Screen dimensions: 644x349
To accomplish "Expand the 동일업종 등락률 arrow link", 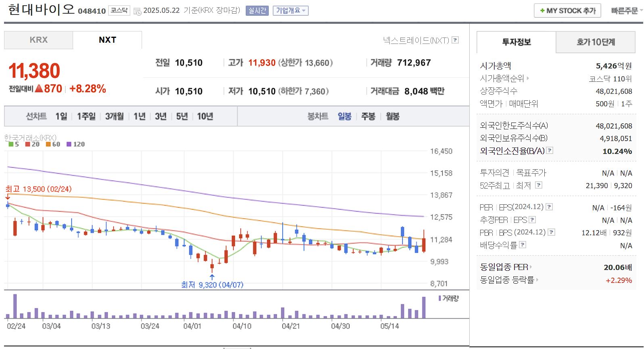I will (537, 280).
